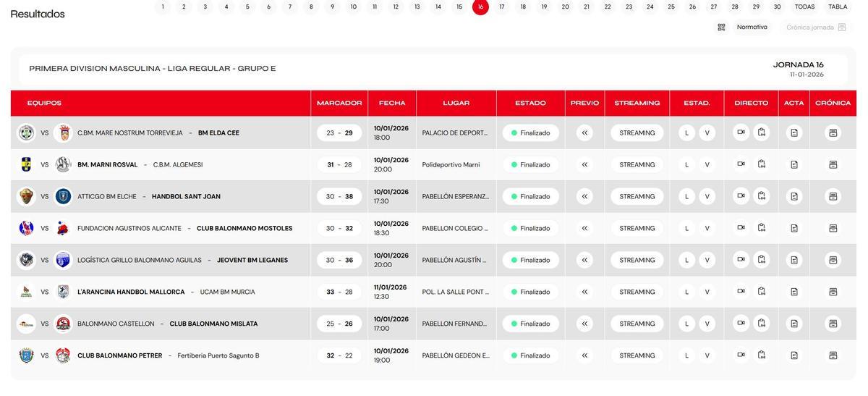Viewport: 868px width, 396px height.
Task: Open the QR code icon beside Normativa
Action: [x=721, y=28]
